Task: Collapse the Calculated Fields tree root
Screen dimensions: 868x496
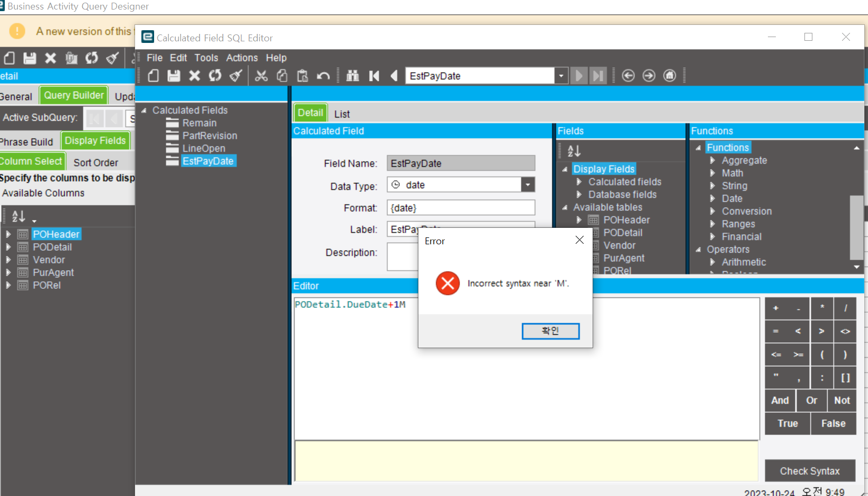Action: coord(144,110)
